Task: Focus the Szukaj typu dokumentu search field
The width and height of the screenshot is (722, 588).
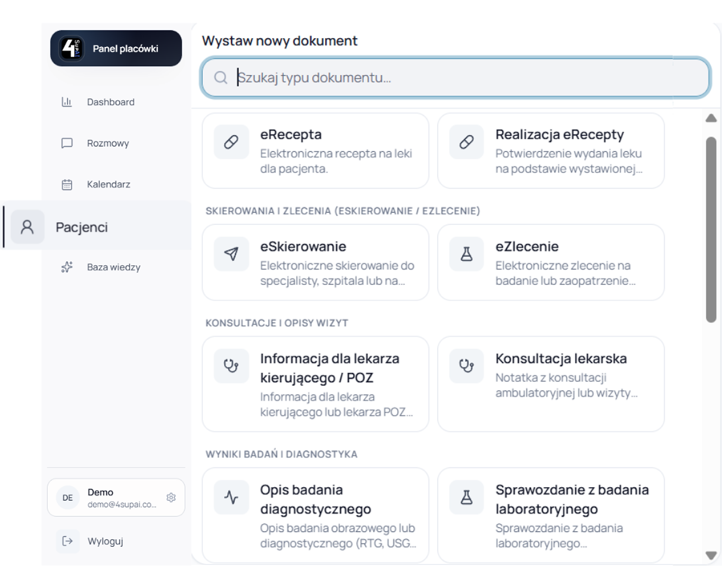Action: [x=455, y=78]
